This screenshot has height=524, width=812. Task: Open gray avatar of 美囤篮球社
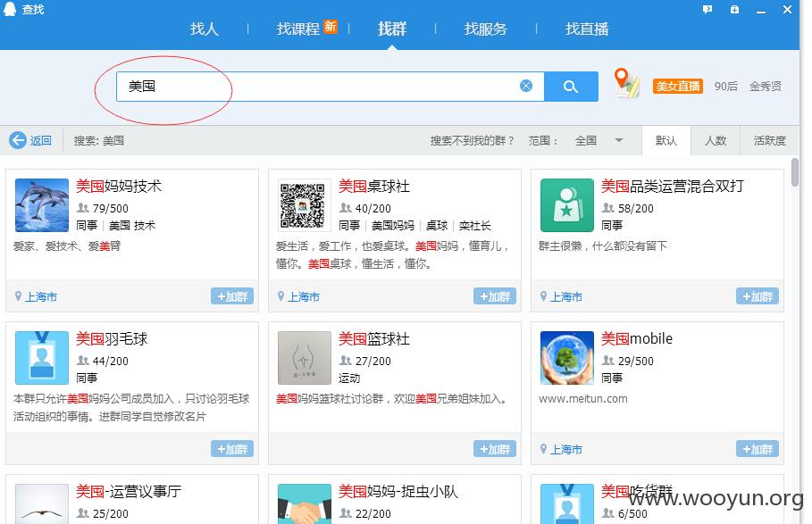tap(305, 357)
